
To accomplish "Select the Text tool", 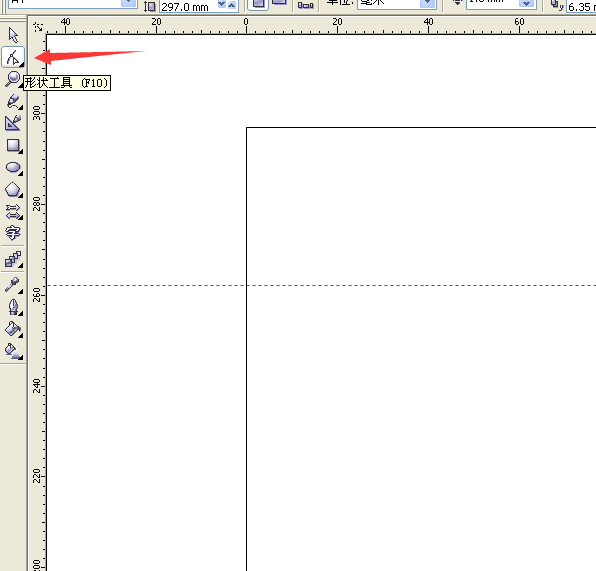I will tap(13, 233).
